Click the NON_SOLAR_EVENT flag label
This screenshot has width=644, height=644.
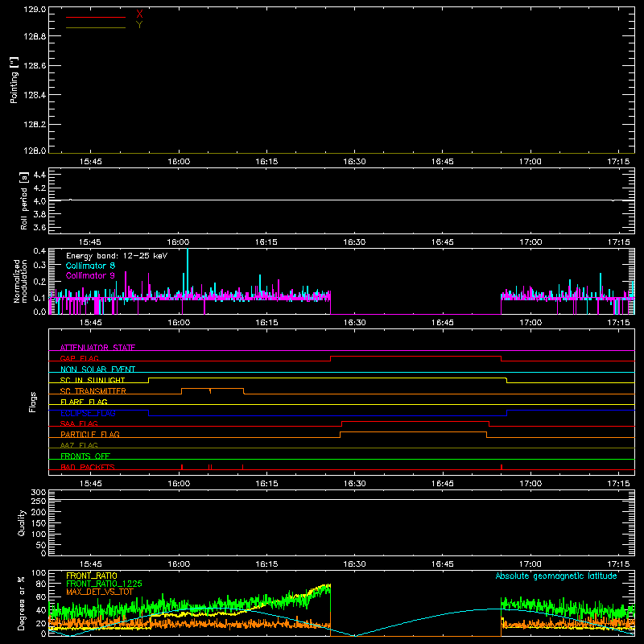(97, 369)
